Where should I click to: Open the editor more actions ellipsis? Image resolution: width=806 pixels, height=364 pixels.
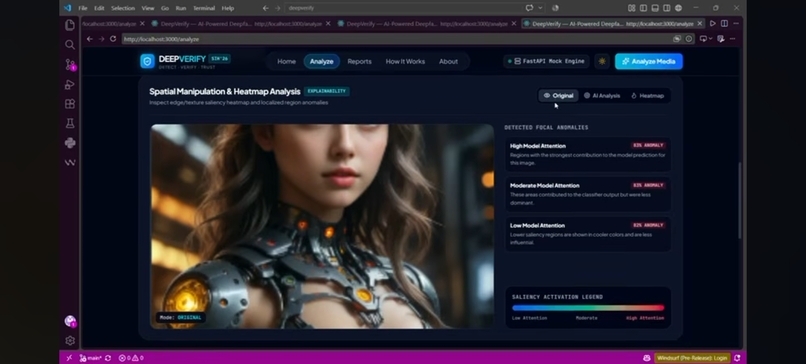pos(736,24)
